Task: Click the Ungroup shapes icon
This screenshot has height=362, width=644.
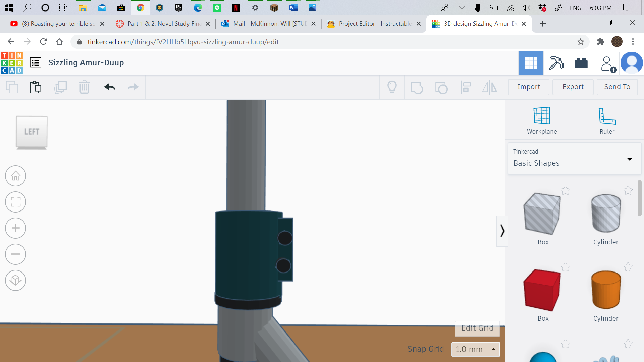Action: click(441, 87)
